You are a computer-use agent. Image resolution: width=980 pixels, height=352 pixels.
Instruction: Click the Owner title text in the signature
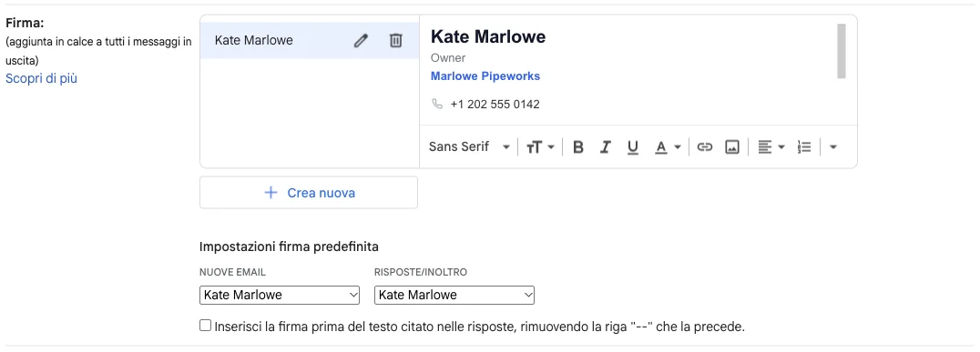point(448,58)
